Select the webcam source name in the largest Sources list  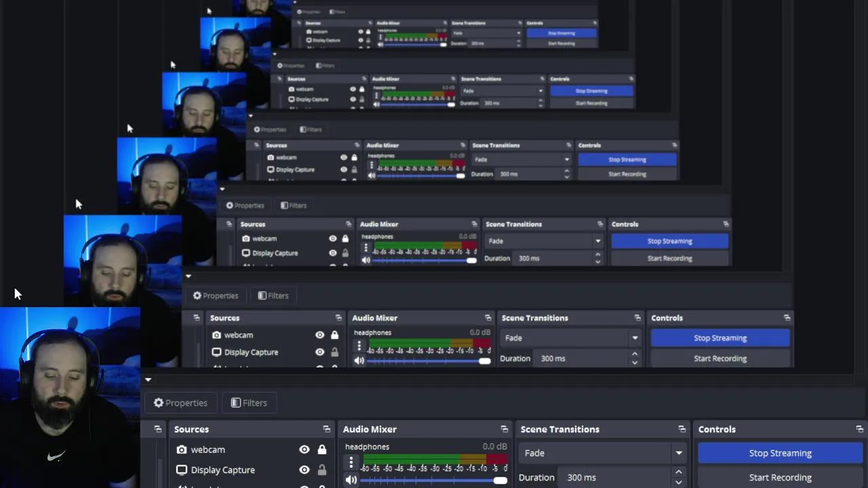tap(208, 449)
